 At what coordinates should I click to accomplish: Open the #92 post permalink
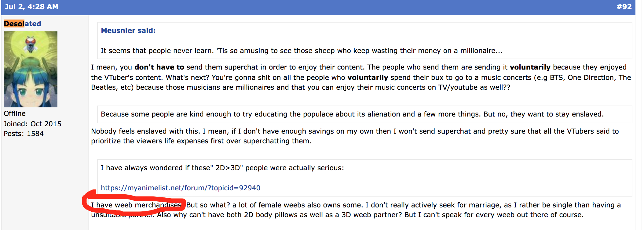(x=624, y=7)
